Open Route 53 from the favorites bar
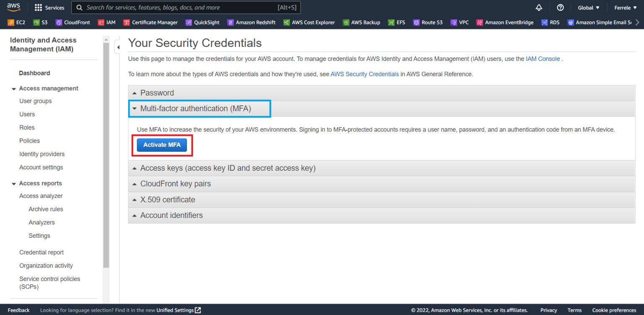The height and width of the screenshot is (315, 644). 428,22
